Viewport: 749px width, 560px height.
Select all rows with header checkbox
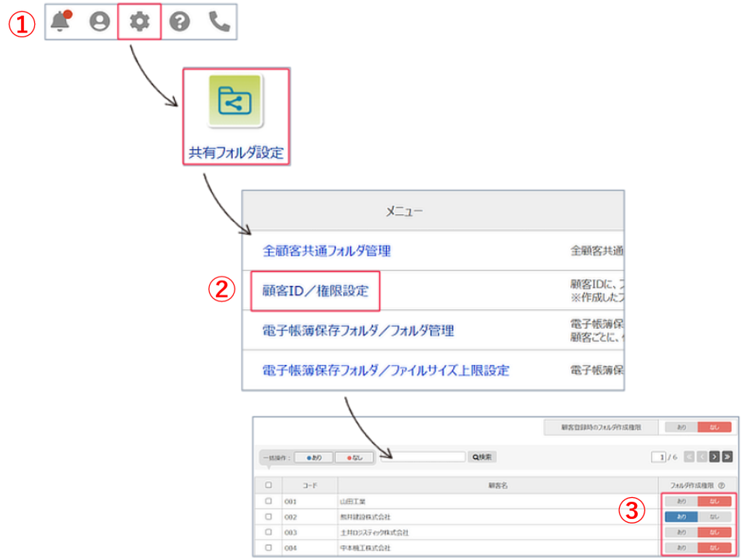(x=269, y=485)
